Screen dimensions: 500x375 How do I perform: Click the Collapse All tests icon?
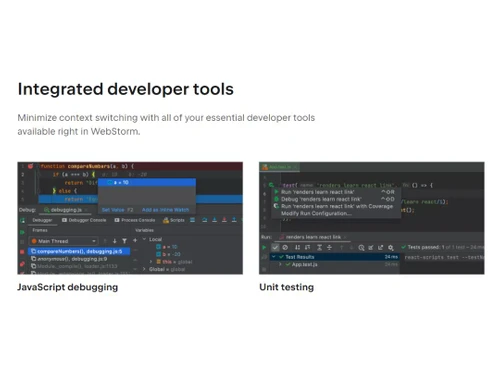(x=329, y=247)
